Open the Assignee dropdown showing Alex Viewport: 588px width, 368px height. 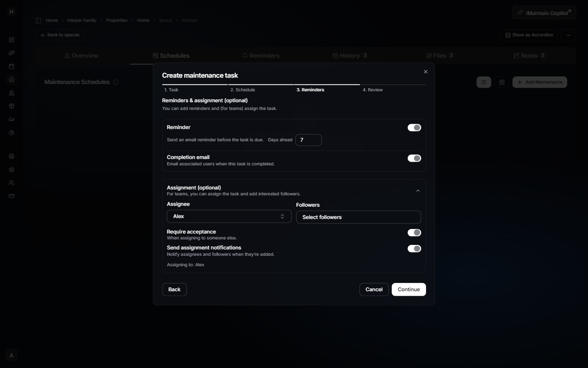(x=229, y=216)
